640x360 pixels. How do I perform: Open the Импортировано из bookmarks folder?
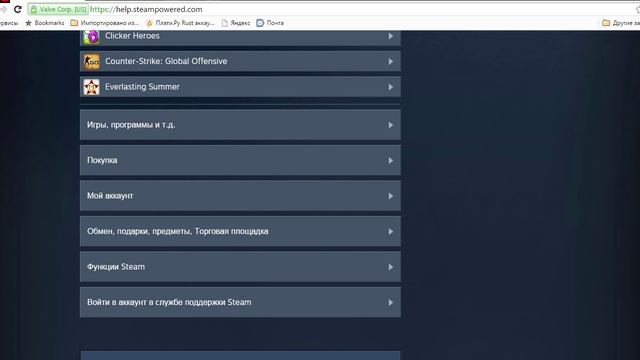[x=105, y=23]
